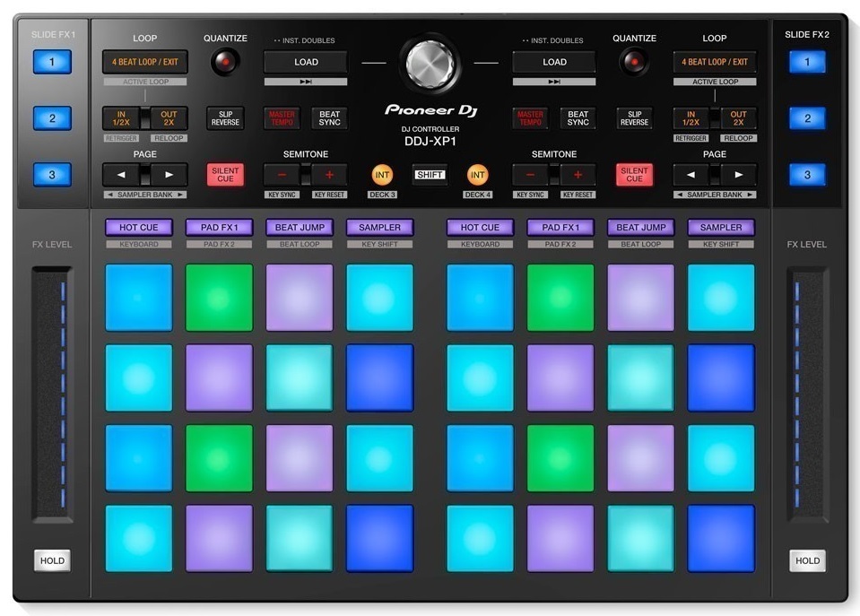Select the orange INT button for Deck 3

pos(382,175)
